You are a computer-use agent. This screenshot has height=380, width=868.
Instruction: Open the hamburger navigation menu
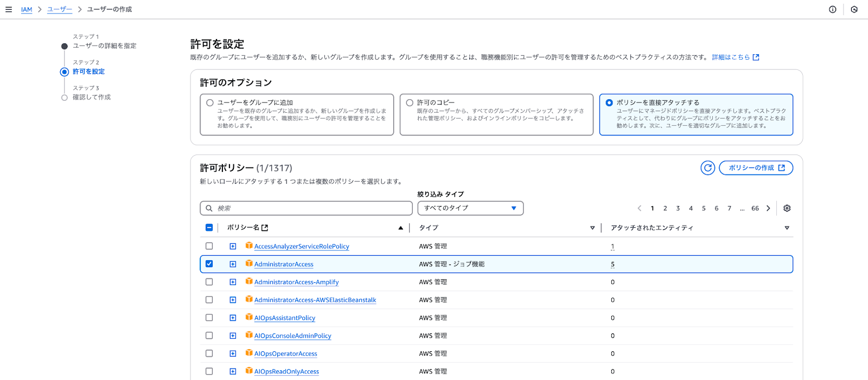(8, 9)
